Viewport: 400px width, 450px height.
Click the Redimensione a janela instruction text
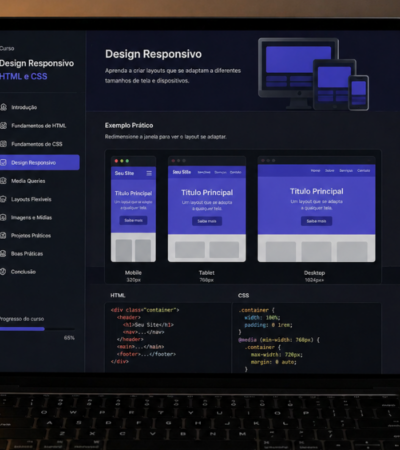pos(166,137)
